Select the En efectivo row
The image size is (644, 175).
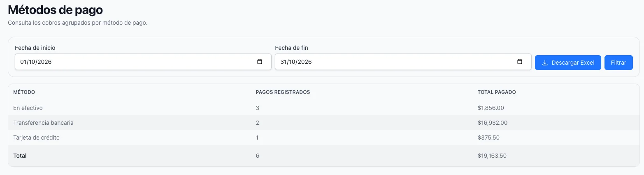(324, 108)
